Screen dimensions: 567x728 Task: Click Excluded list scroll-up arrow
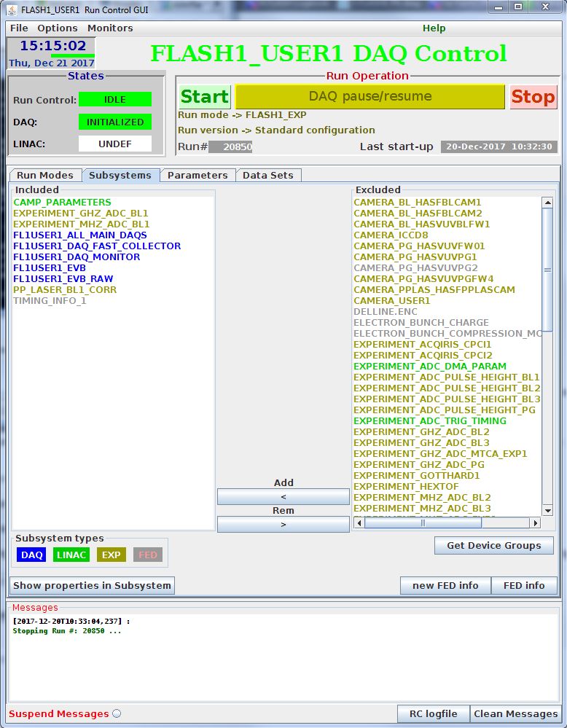pyautogui.click(x=547, y=203)
